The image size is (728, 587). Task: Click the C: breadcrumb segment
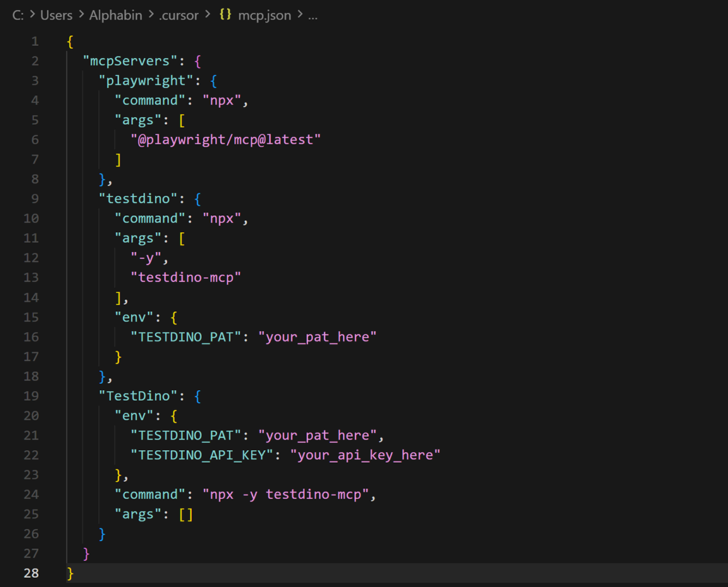point(18,16)
